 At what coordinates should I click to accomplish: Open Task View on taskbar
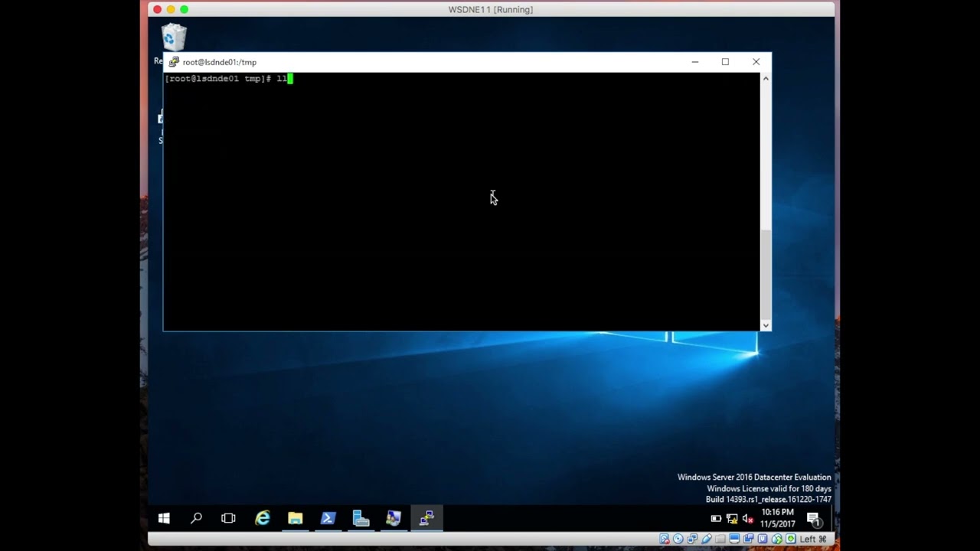coord(228,518)
